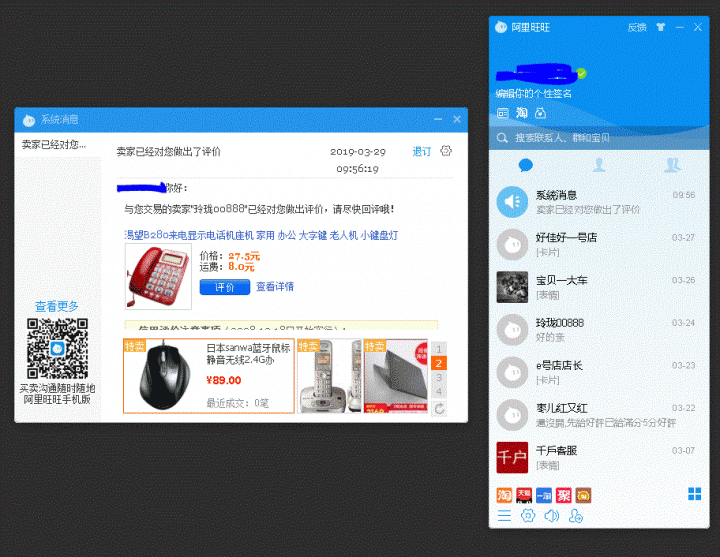Open the shopping bag icon beside Taobao icon
The width and height of the screenshot is (720, 557).
[540, 113]
